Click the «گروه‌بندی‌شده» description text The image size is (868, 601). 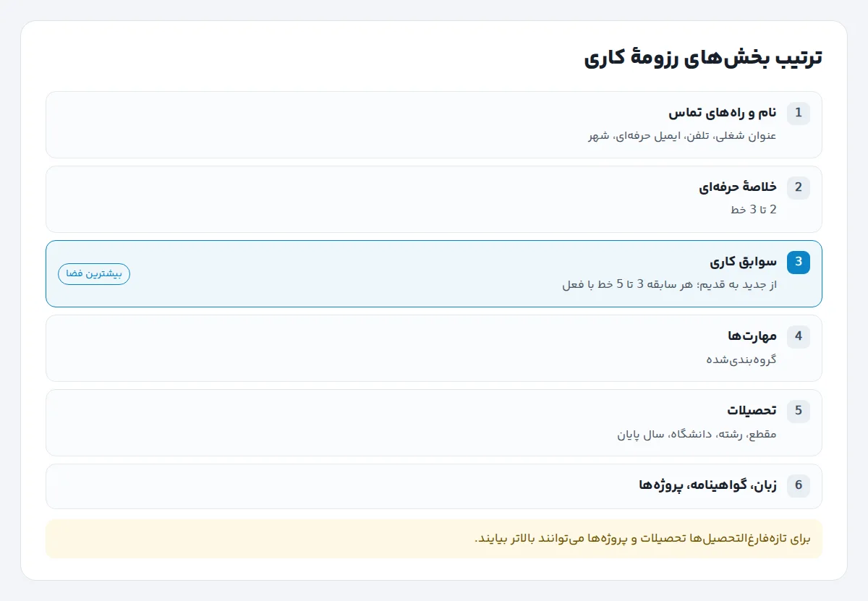click(x=741, y=359)
